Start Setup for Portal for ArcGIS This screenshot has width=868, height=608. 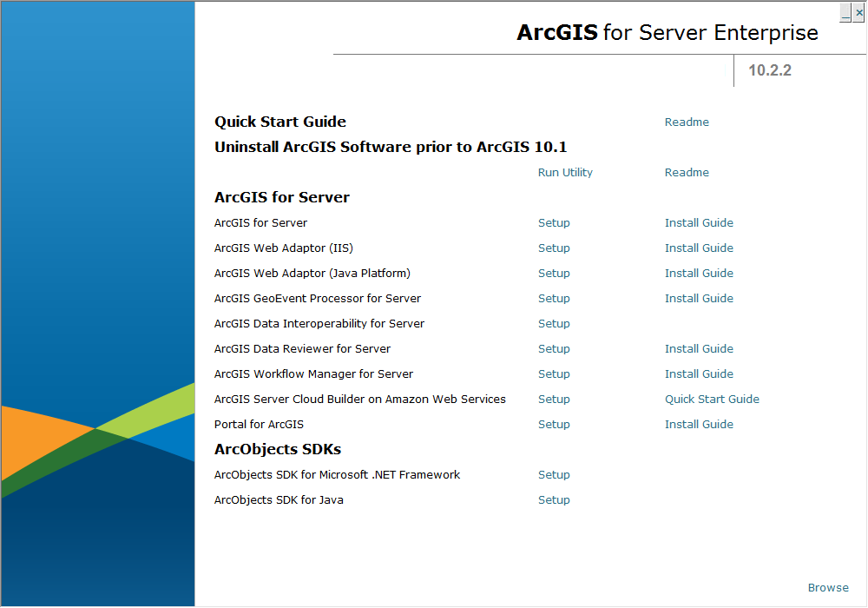(554, 424)
